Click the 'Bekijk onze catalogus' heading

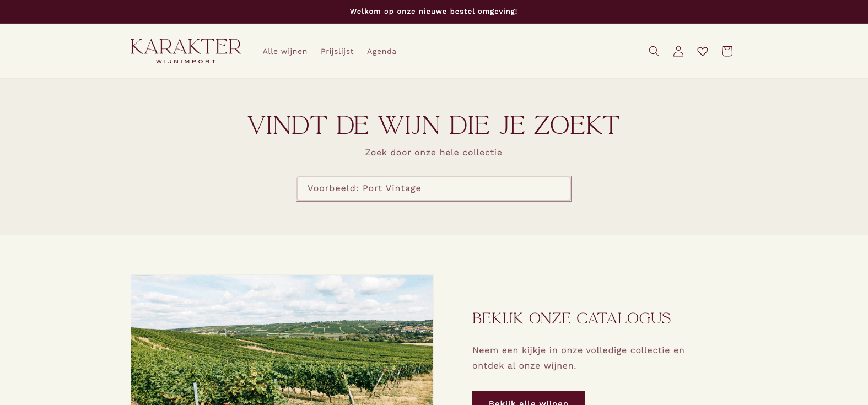point(572,318)
